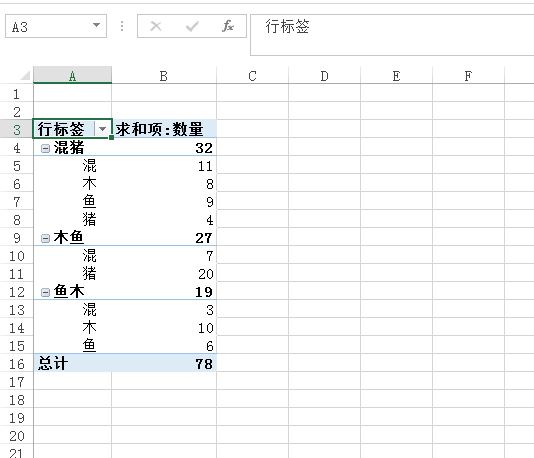Click the 鱼 item in row 7
This screenshot has width=534, height=458.
click(89, 202)
